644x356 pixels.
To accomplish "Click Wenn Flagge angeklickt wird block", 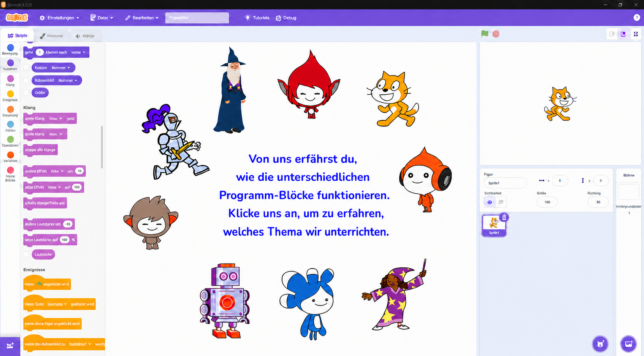I will (47, 283).
